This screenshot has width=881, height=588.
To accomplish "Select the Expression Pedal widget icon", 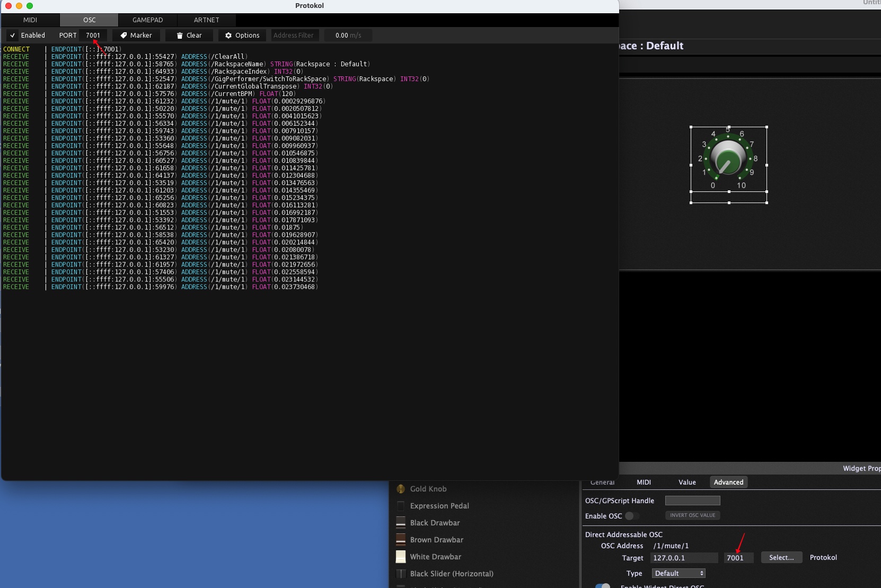I will (401, 506).
